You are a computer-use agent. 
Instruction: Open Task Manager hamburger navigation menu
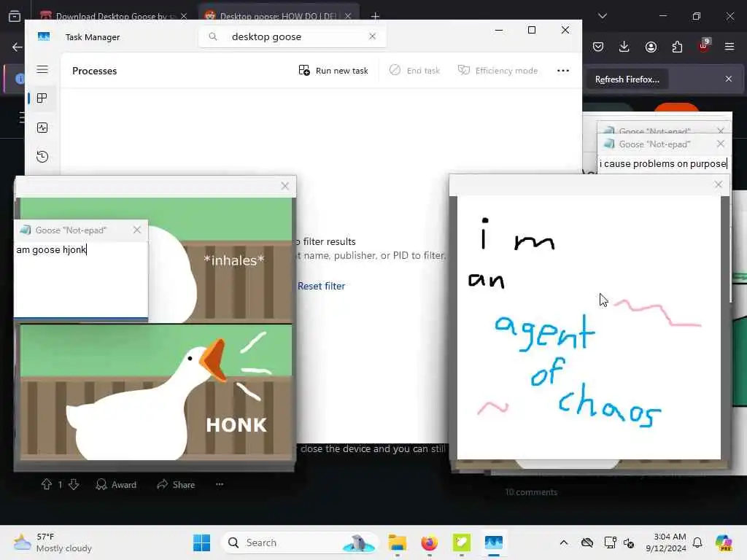pos(42,69)
